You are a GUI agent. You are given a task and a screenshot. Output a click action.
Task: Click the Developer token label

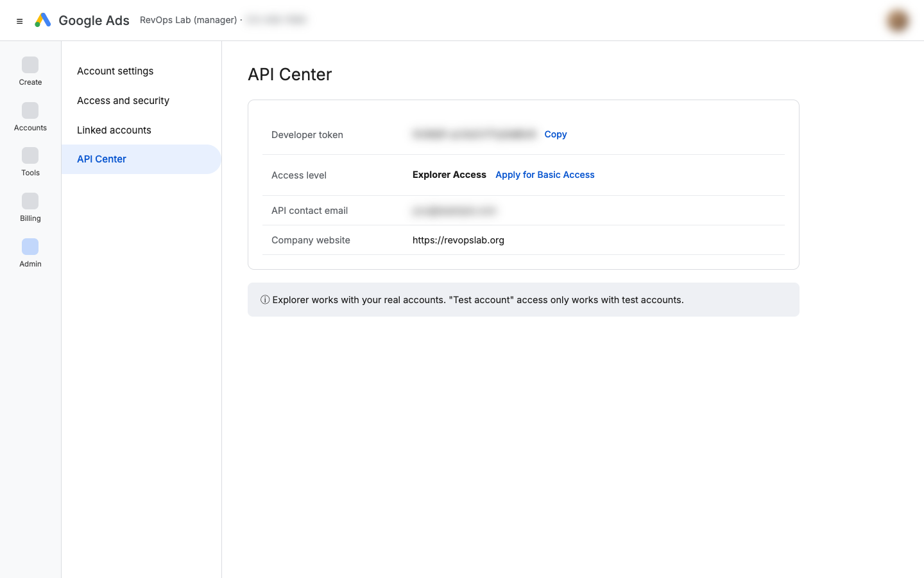(x=307, y=135)
